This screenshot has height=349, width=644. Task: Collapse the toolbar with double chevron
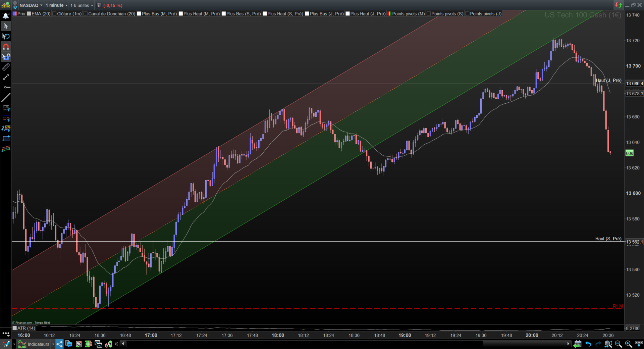(x=116, y=344)
